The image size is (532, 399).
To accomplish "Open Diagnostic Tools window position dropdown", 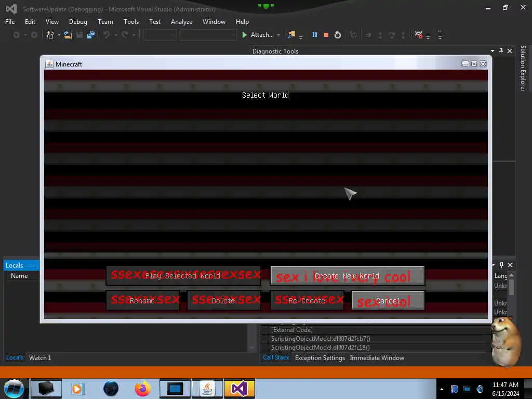I will point(493,51).
